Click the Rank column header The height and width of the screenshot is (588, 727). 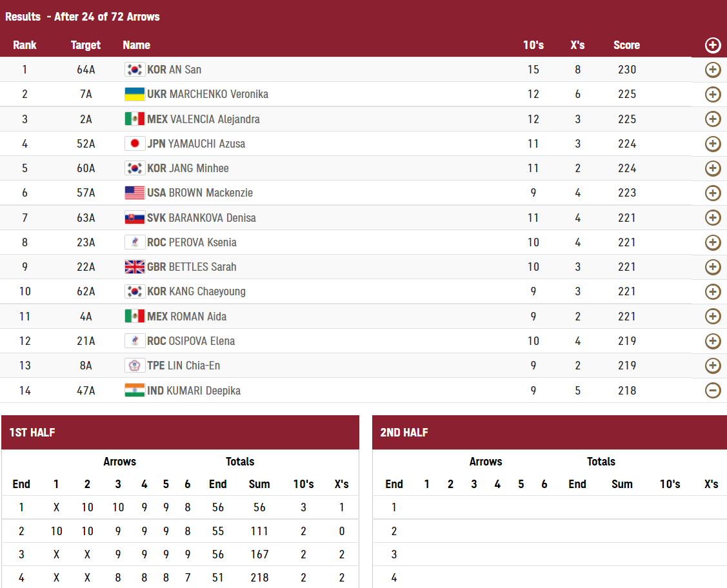(x=25, y=45)
